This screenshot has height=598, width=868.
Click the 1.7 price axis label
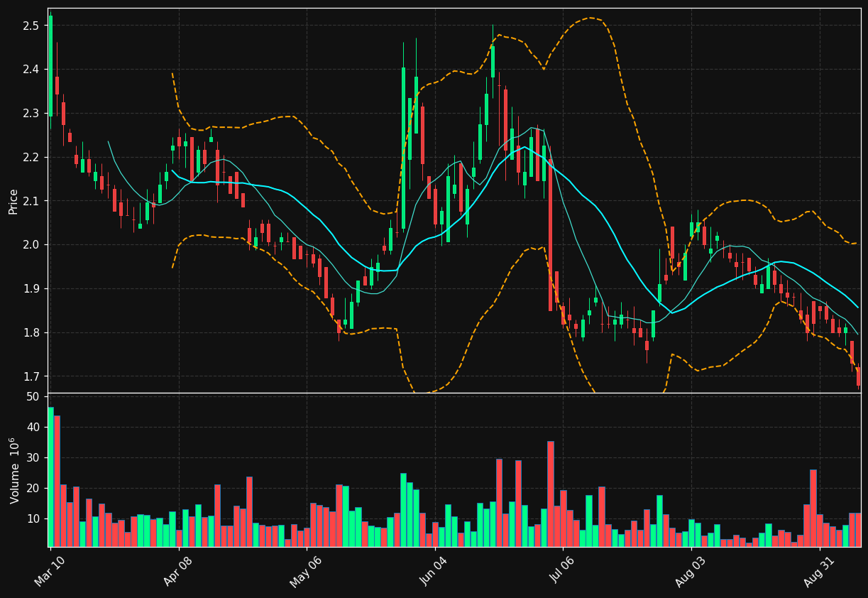(x=32, y=376)
